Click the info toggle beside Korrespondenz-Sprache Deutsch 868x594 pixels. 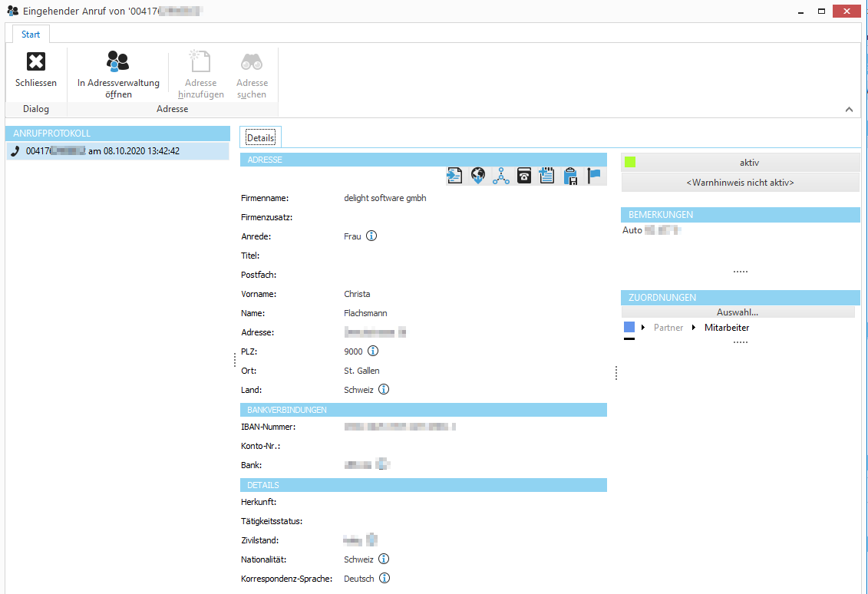[384, 578]
